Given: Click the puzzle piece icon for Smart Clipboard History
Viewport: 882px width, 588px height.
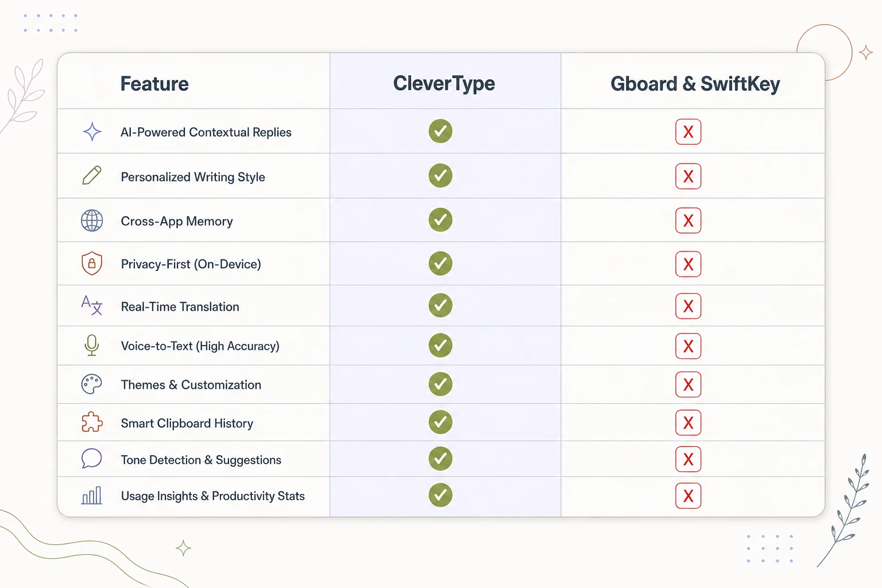Looking at the screenshot, I should 92,423.
